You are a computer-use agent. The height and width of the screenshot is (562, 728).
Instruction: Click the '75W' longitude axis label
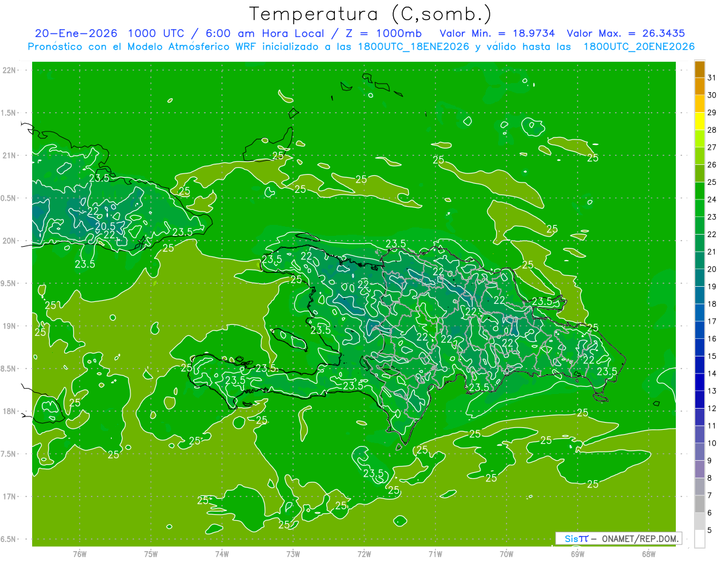151,554
